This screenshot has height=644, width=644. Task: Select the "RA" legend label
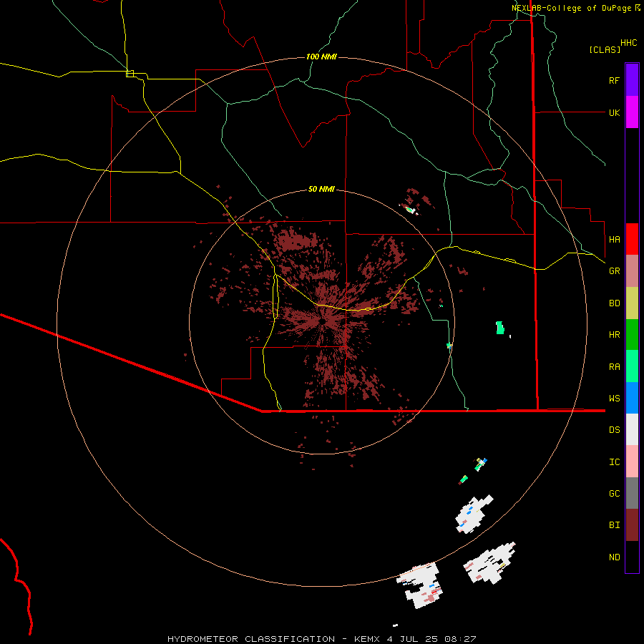pyautogui.click(x=614, y=367)
